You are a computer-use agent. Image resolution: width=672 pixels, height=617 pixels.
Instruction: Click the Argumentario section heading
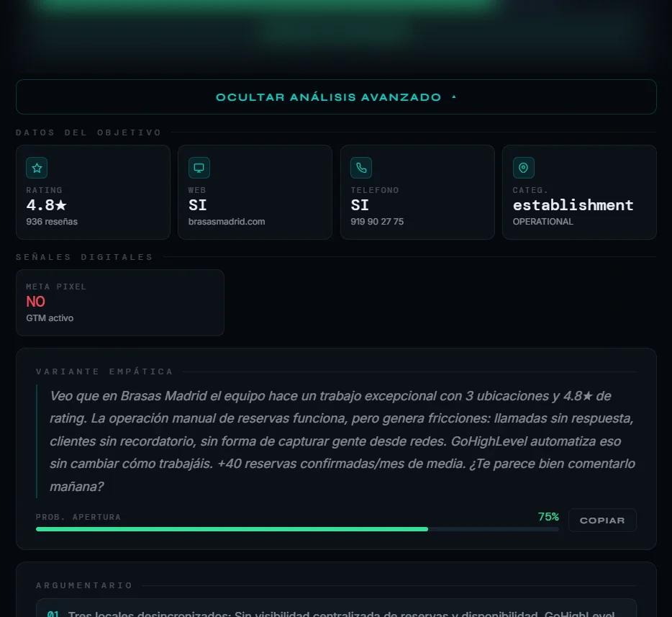[84, 585]
